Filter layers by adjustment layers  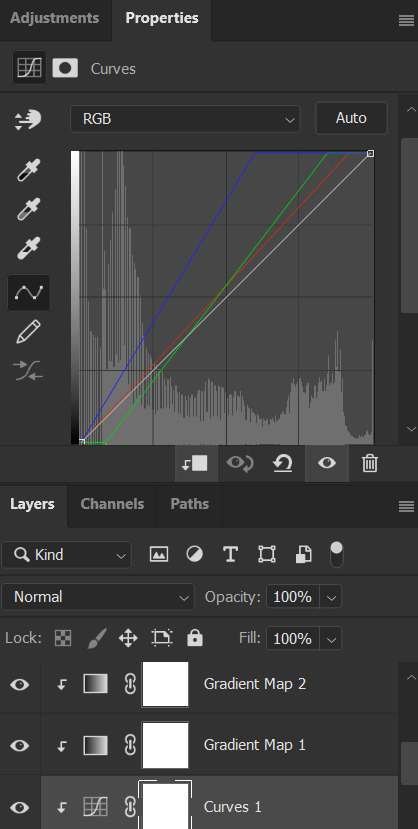point(194,554)
